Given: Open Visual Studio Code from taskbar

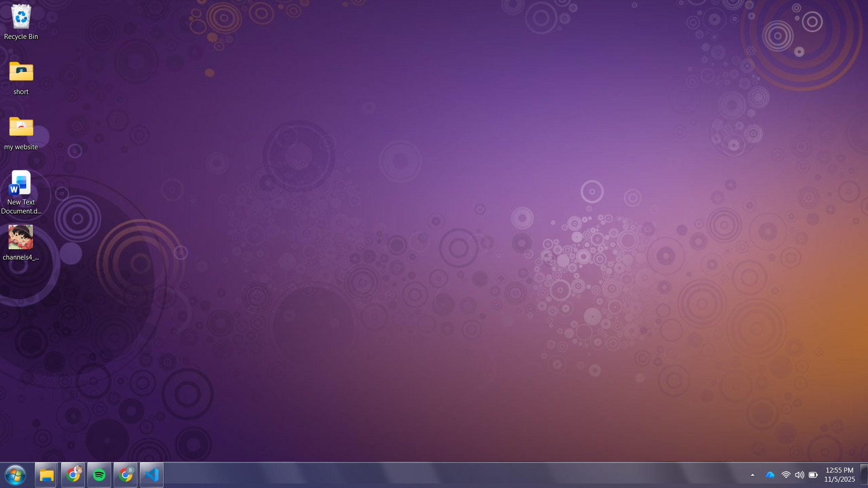Looking at the screenshot, I should click(152, 475).
